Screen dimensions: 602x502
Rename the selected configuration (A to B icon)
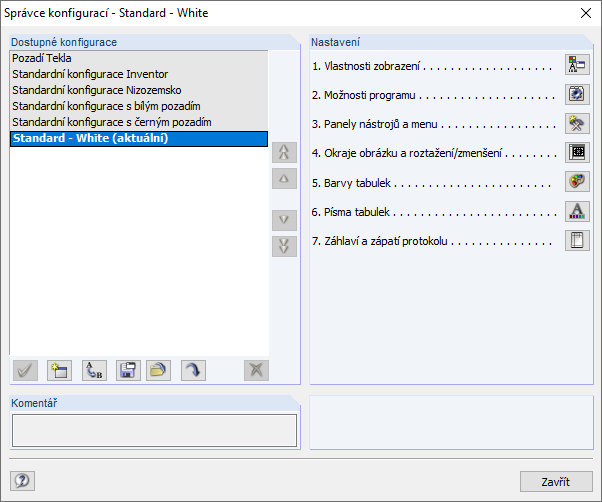[x=94, y=370]
